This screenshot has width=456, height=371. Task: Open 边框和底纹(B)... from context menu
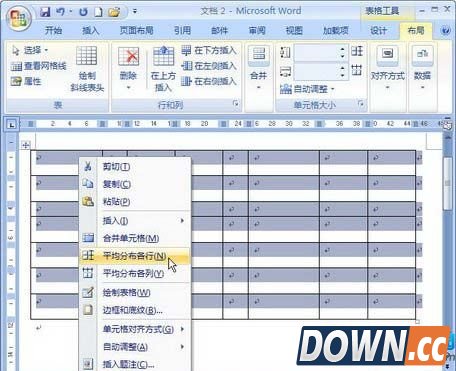135,310
